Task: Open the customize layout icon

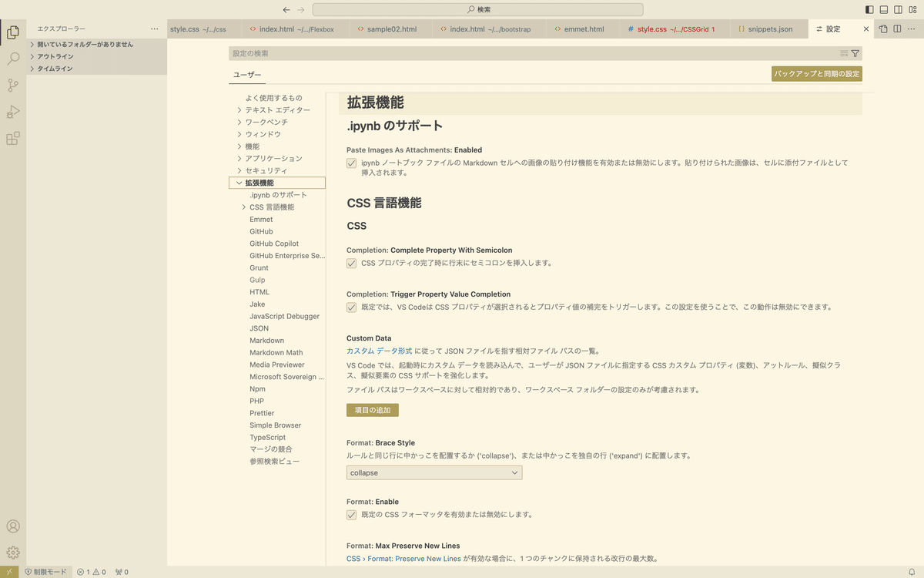Action: (x=913, y=10)
